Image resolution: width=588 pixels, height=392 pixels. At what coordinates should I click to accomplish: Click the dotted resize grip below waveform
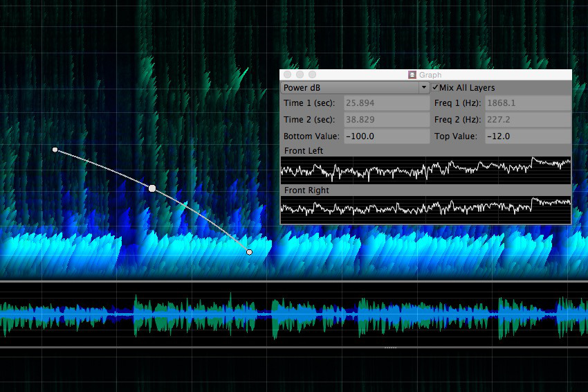tap(390, 347)
